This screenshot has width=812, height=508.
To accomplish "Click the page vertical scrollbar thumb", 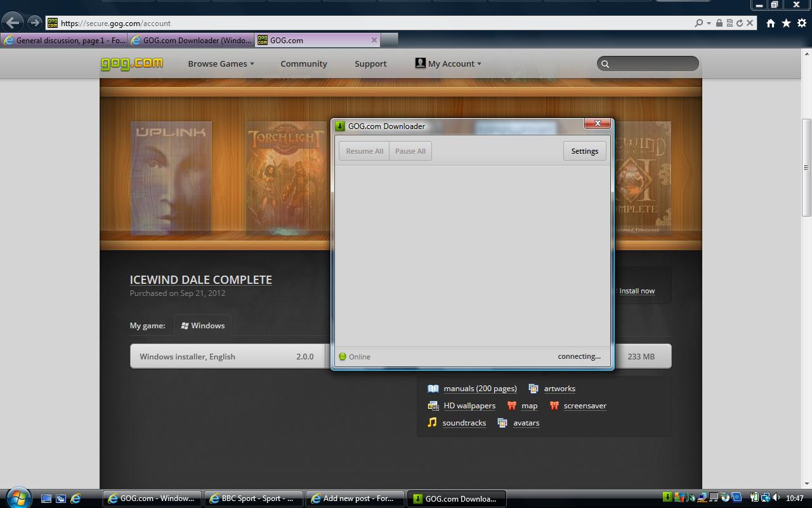I will click(806, 168).
